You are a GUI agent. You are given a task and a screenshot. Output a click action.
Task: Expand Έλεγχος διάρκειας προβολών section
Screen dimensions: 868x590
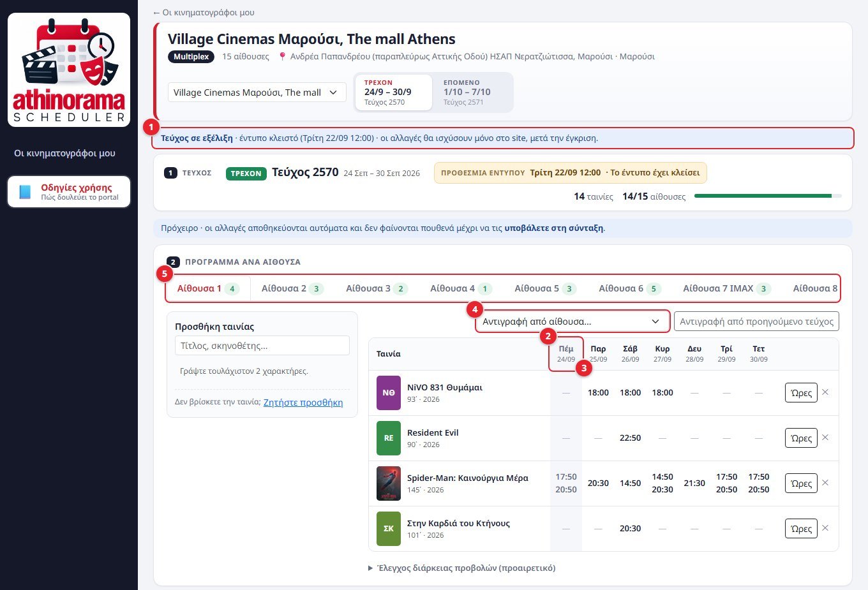pyautogui.click(x=462, y=568)
